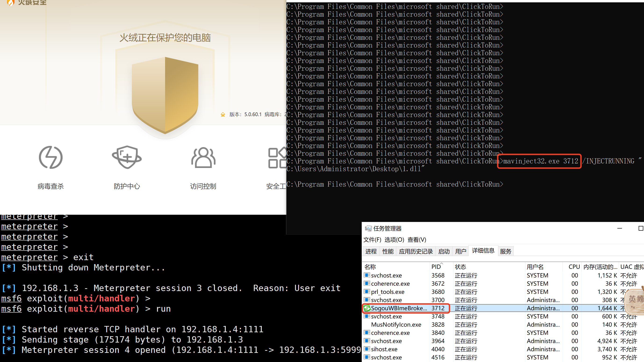Switch to the 用户 tab
Screen dimensions: 644x362
click(x=461, y=251)
